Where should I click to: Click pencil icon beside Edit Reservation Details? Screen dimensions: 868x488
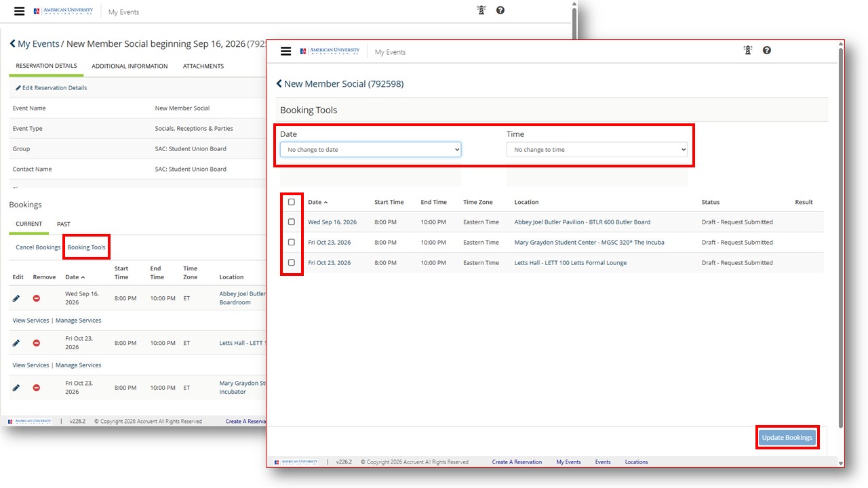(x=18, y=88)
